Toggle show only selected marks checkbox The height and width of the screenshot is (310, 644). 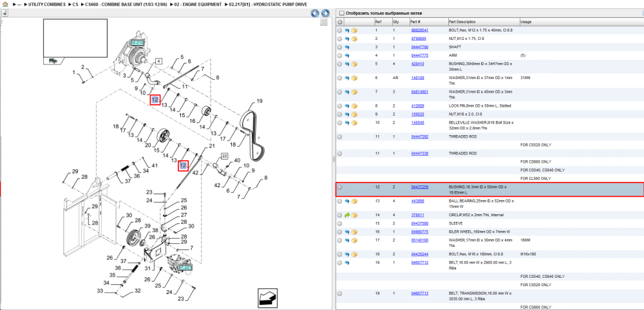point(341,13)
